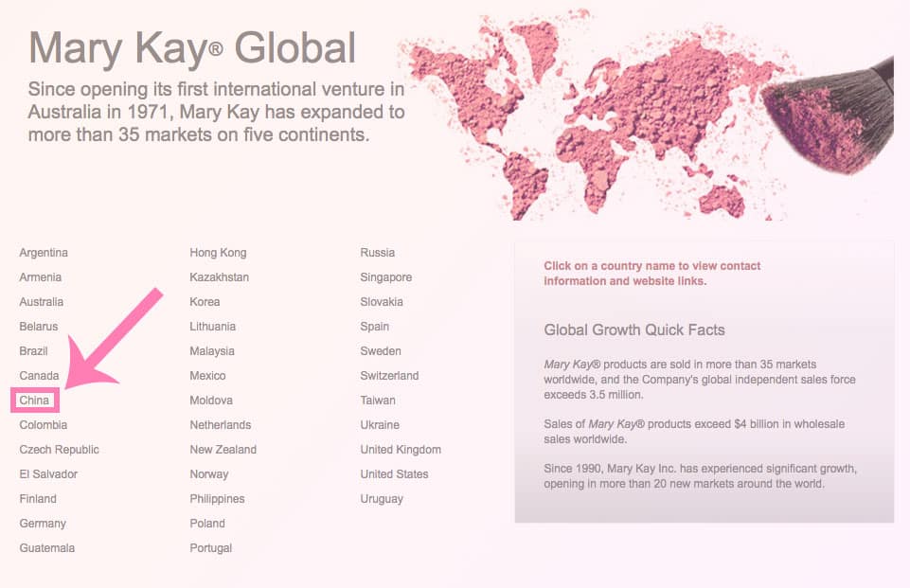
Task: Open Canada contact information
Action: (39, 376)
